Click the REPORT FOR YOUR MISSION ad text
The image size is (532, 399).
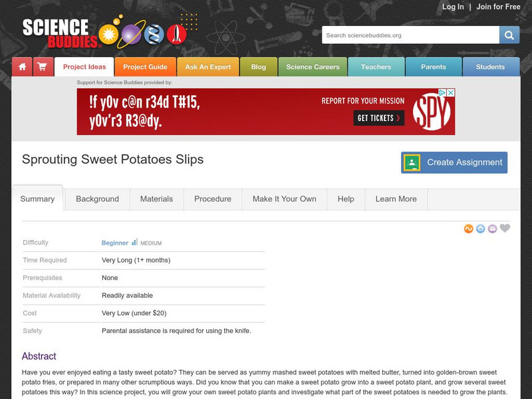363,101
